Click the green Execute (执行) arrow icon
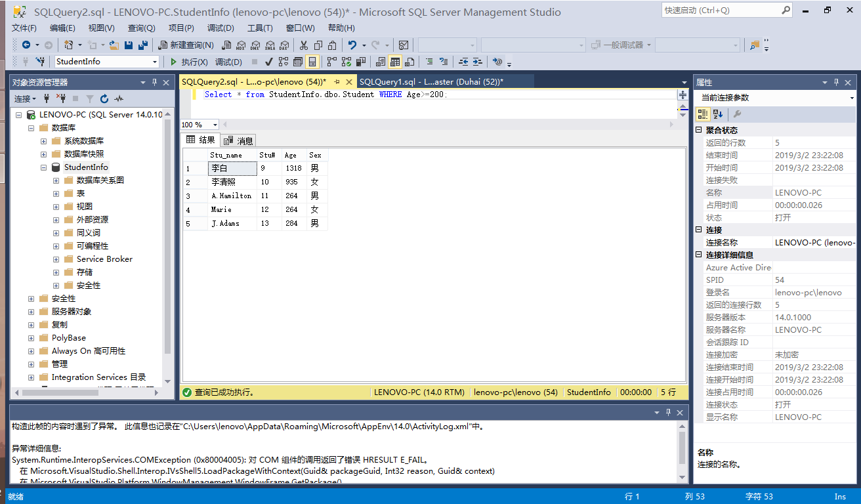This screenshot has width=861, height=504. (x=172, y=61)
